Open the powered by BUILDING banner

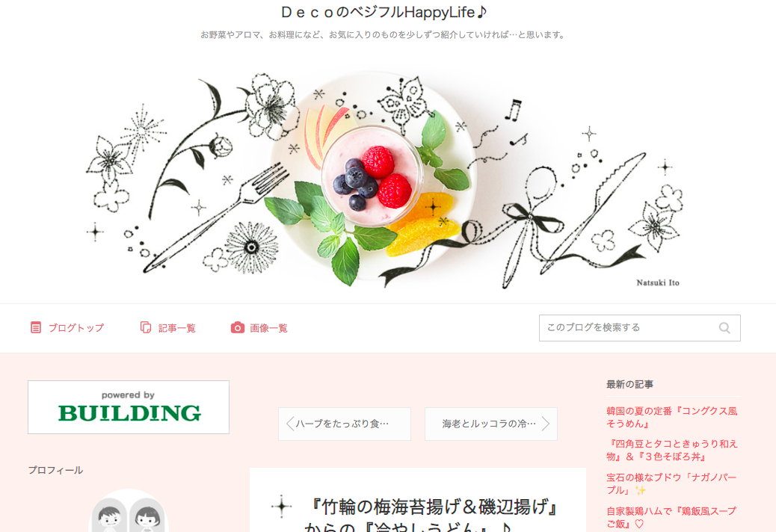coord(129,407)
